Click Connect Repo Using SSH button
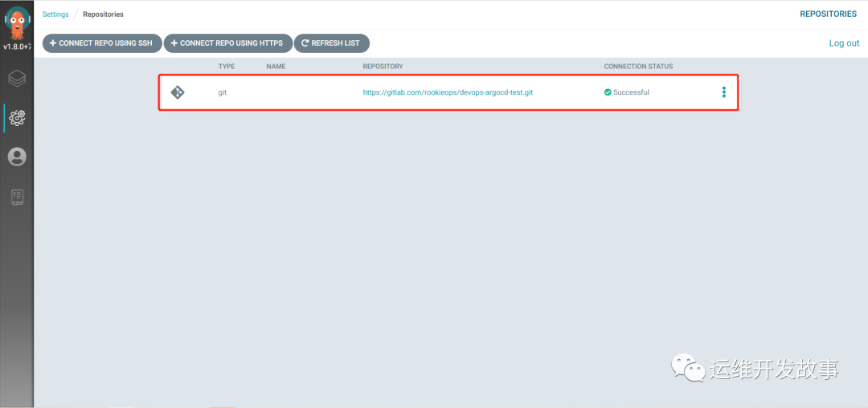Image resolution: width=868 pixels, height=408 pixels. click(x=102, y=43)
